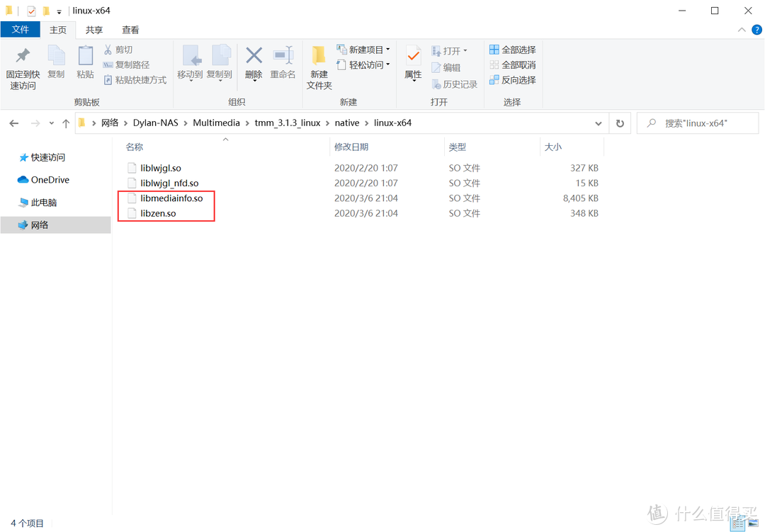
Task: Select the libzen.so file name
Action: point(158,213)
